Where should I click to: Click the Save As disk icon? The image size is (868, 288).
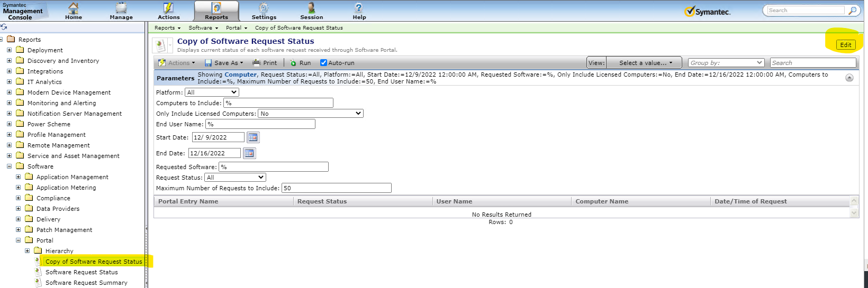click(209, 63)
